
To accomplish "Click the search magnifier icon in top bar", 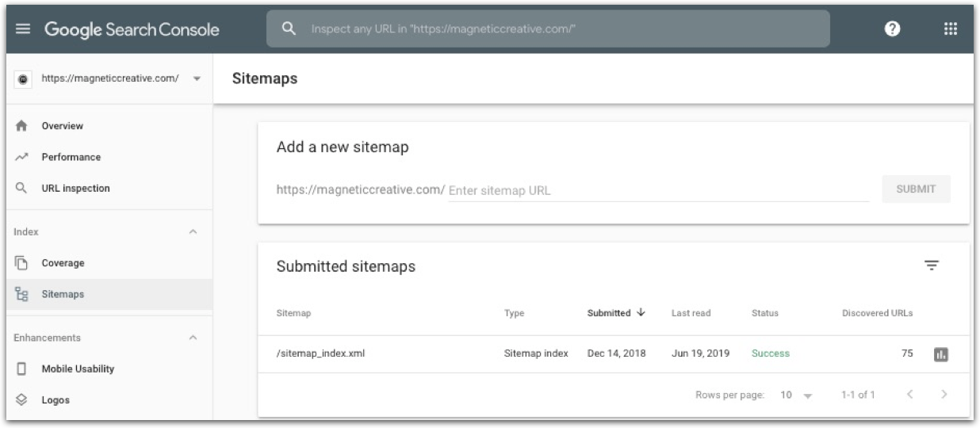I will point(289,29).
